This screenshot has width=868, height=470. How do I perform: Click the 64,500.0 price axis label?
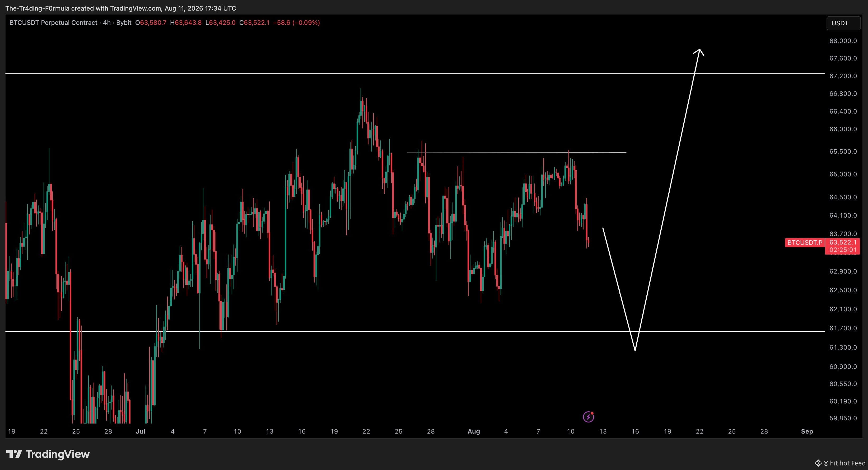pyautogui.click(x=843, y=197)
